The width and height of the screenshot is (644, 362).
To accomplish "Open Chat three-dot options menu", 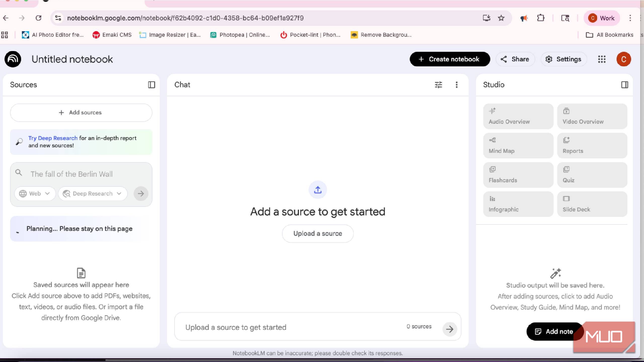I will 457,85.
